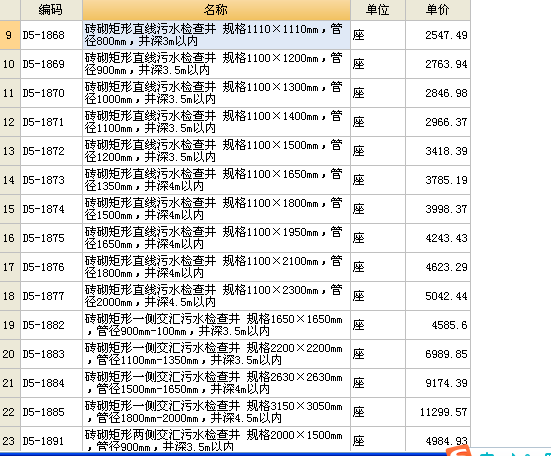Click name cell with 规格2000×1500mm
The width and height of the screenshot is (551, 456).
pyautogui.click(x=216, y=440)
